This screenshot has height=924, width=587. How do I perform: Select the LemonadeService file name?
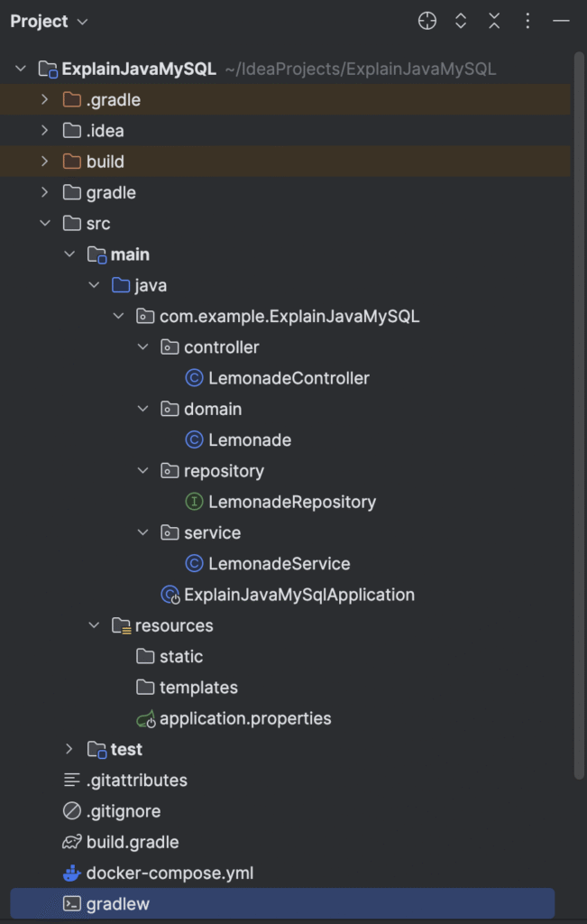click(x=280, y=563)
